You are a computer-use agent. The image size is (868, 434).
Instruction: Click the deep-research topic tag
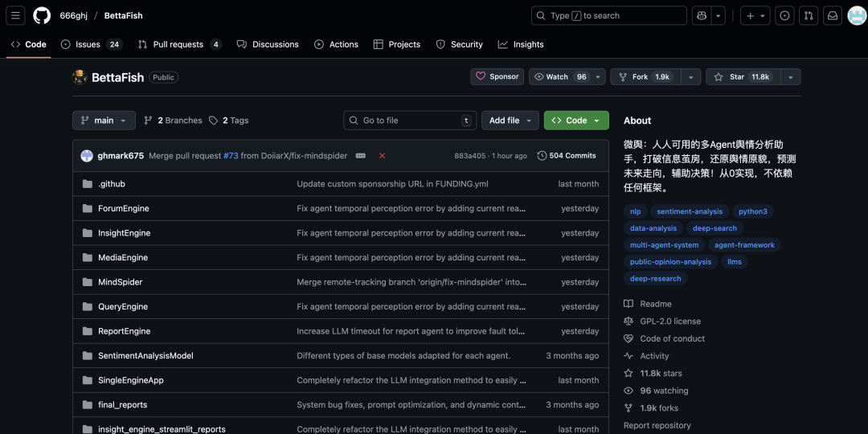[656, 278]
